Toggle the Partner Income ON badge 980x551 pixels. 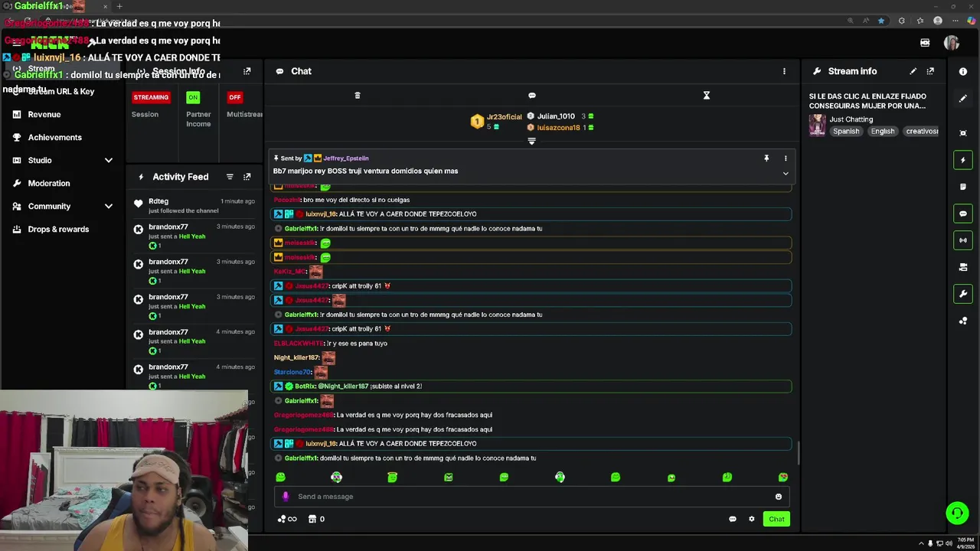coord(193,97)
